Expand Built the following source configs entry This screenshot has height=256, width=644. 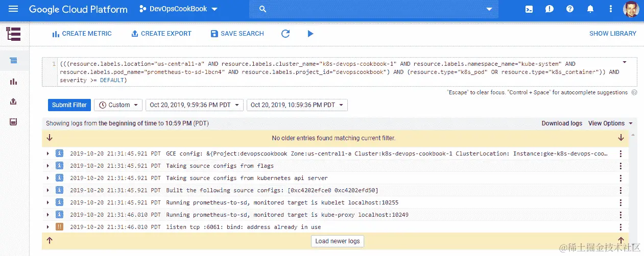(x=48, y=190)
